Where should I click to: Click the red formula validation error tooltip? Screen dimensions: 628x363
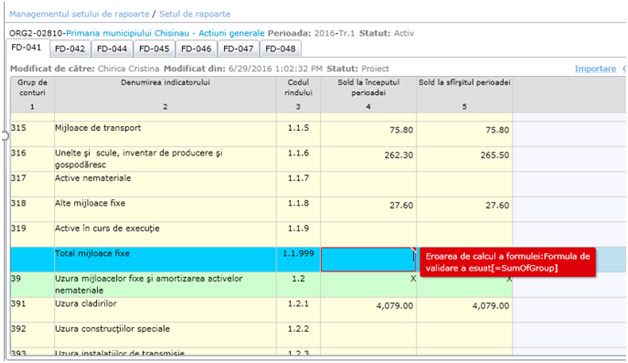pos(507,262)
